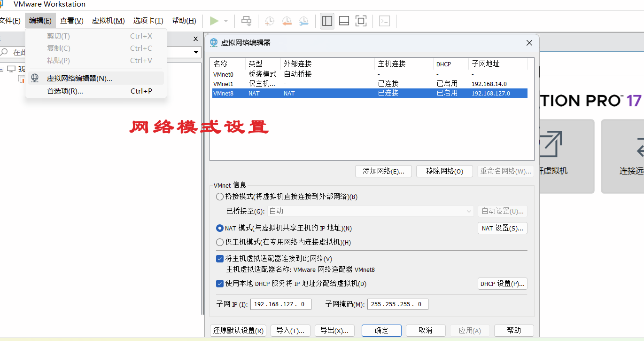The height and width of the screenshot is (341, 644).
Task: Open the 查看(V) menu
Action: tap(71, 21)
